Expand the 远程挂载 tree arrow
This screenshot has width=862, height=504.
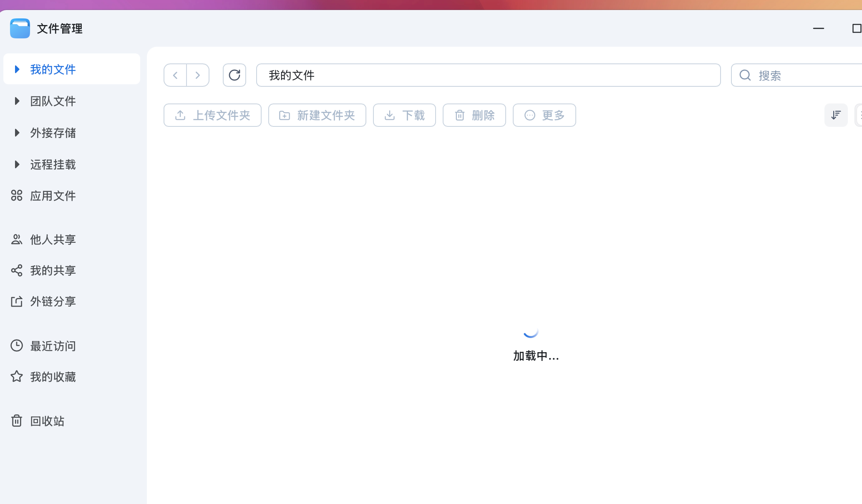click(17, 164)
